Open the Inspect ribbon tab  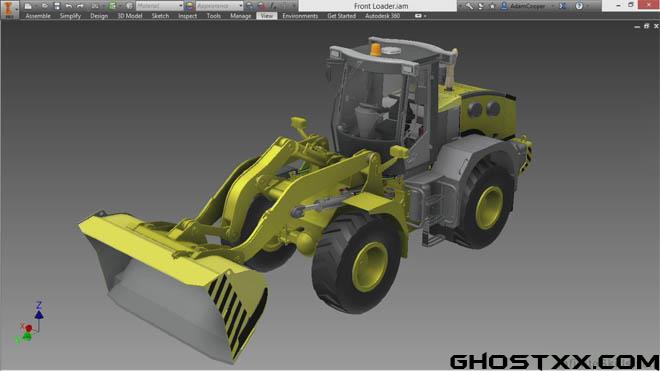pos(187,16)
